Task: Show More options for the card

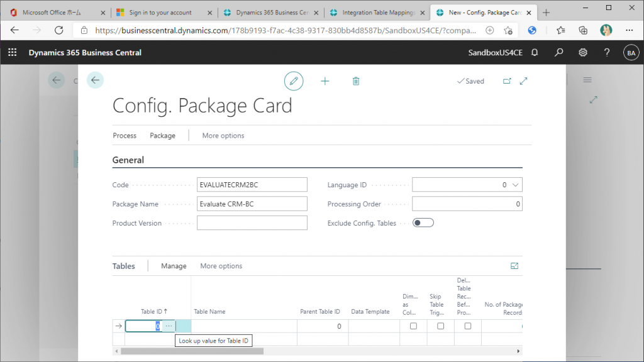Action: (x=223, y=136)
